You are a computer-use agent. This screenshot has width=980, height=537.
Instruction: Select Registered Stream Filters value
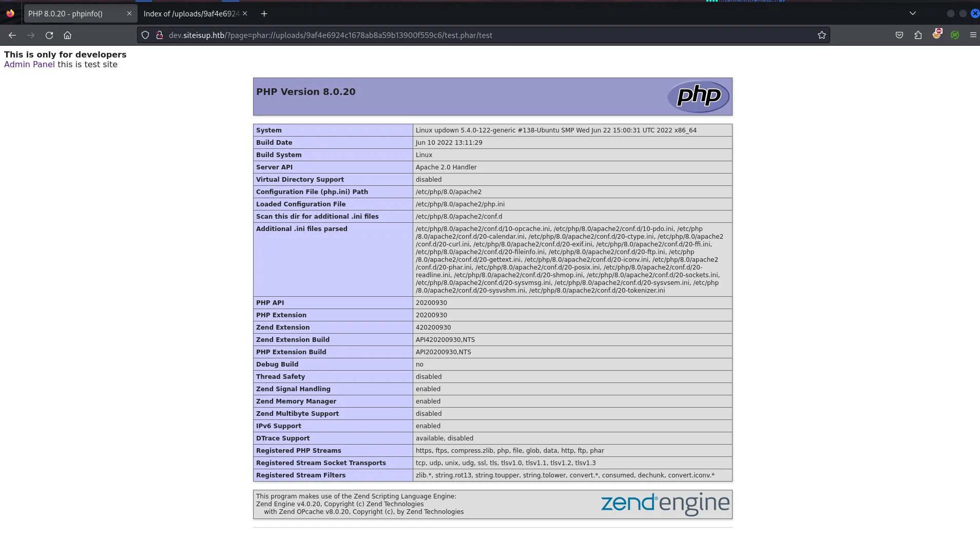point(565,475)
